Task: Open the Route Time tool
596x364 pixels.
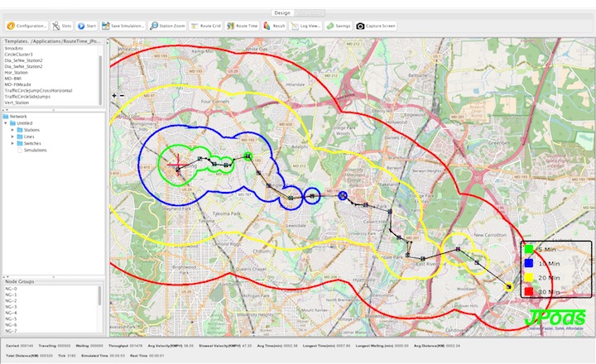Action: (x=242, y=26)
